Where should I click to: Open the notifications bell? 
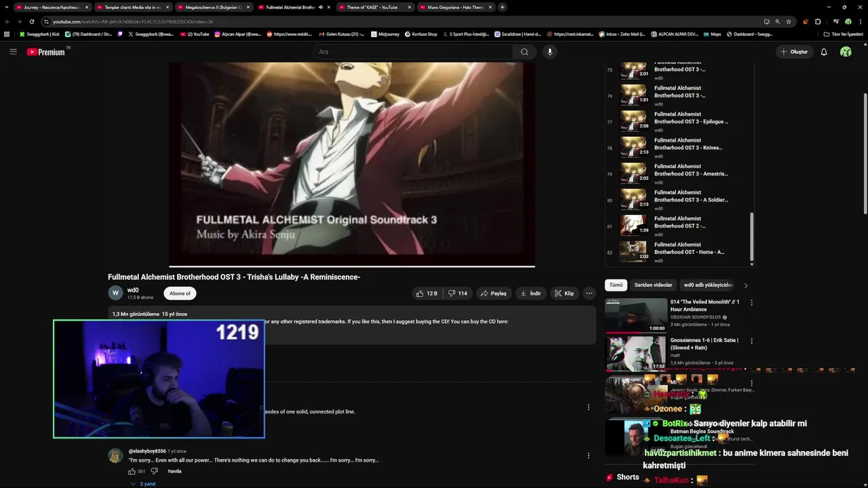[x=824, y=52]
